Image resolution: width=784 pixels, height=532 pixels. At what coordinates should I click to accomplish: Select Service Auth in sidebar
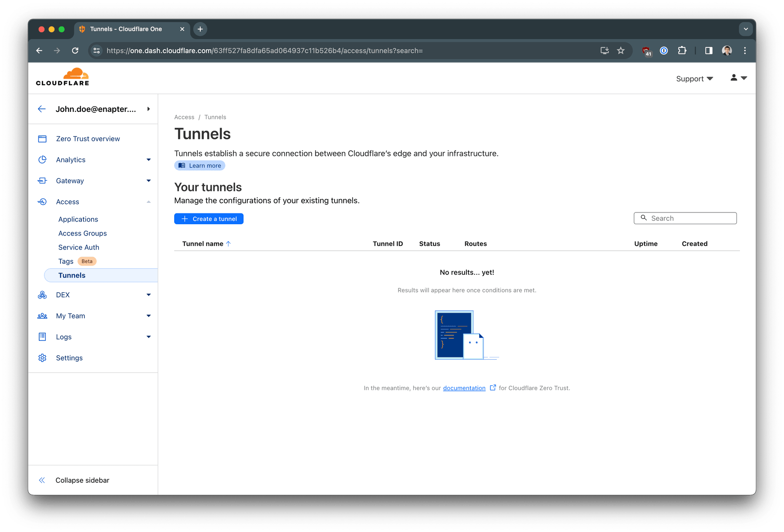[79, 247]
